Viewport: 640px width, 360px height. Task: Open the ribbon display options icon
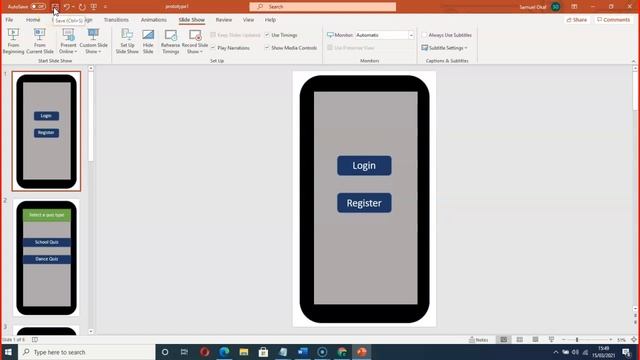[574, 7]
